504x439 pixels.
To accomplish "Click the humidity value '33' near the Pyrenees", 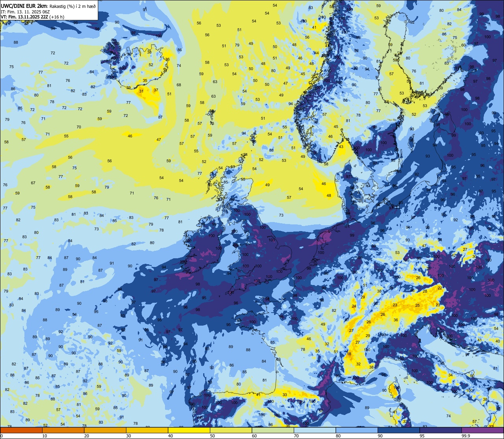I will pyautogui.click(x=285, y=395).
